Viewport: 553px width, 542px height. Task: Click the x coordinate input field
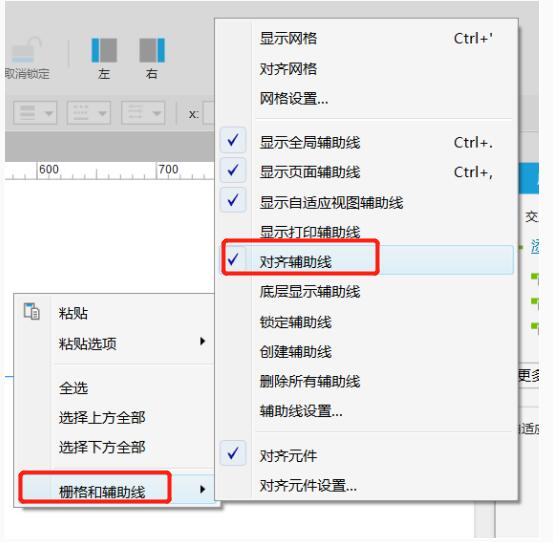[209, 113]
